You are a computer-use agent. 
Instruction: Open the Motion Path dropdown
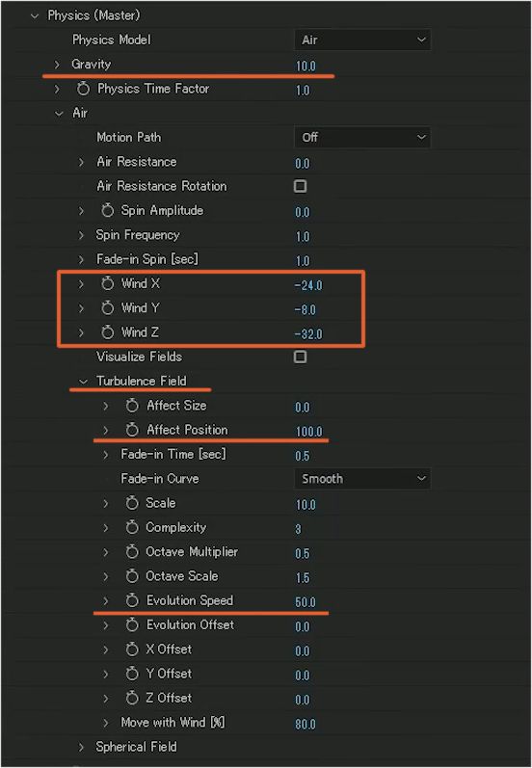[362, 137]
